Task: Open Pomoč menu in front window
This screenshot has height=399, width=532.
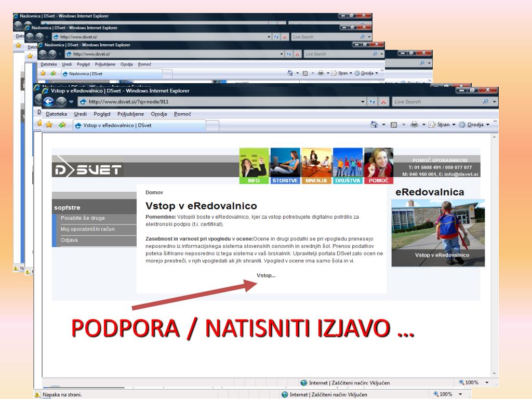Action: point(182,114)
